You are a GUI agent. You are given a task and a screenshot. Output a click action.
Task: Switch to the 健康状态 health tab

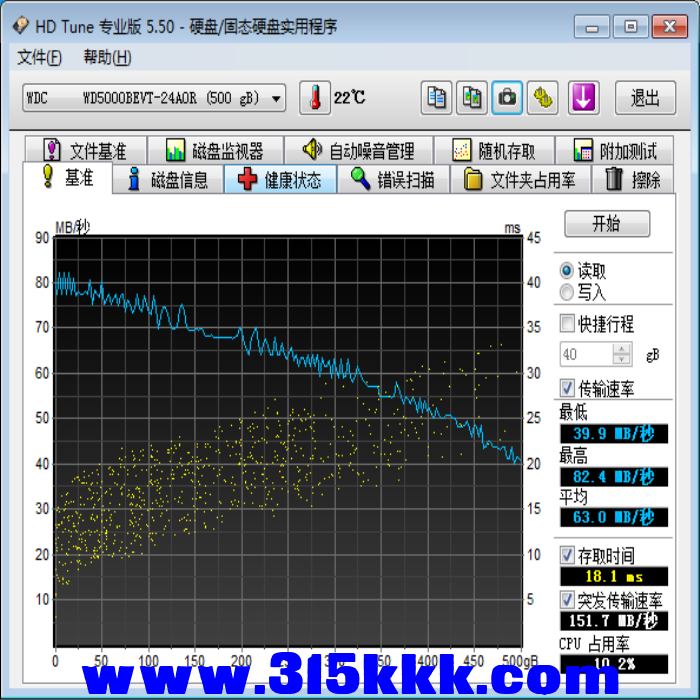[280, 180]
